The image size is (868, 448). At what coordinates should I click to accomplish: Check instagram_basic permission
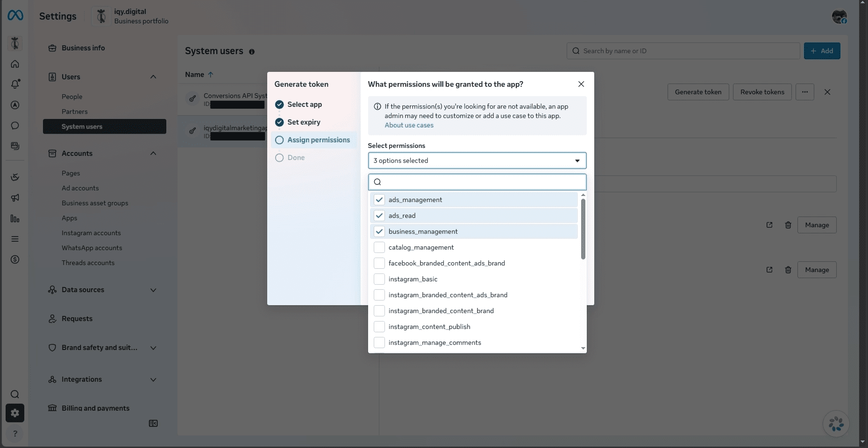click(379, 279)
